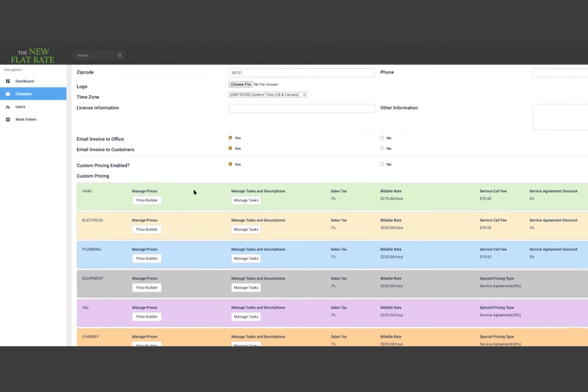Open the Time Zone dropdown
The height and width of the screenshot is (392, 588).
(267, 95)
